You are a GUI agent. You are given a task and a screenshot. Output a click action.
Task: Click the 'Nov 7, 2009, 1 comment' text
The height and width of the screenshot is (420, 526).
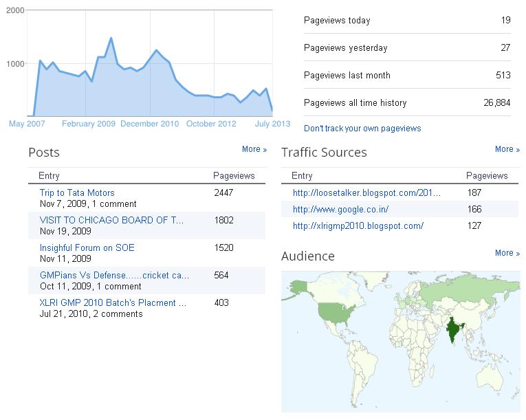point(88,204)
